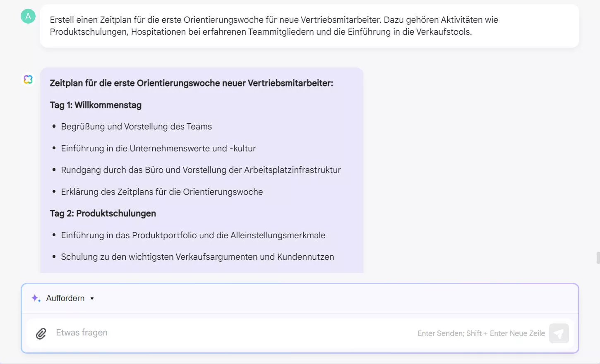Image resolution: width=600 pixels, height=364 pixels.
Task: Click the 'Enter Senden' hint text
Action: (x=481, y=333)
